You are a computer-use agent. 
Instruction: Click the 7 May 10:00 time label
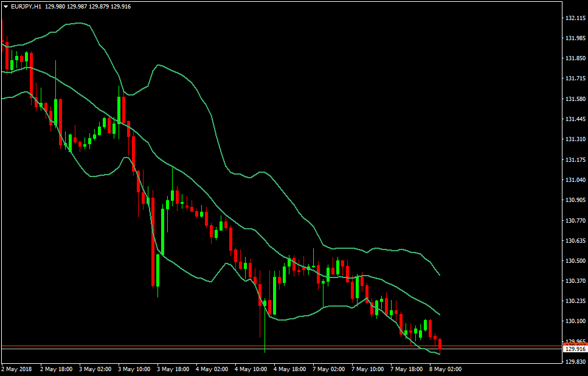(x=368, y=369)
